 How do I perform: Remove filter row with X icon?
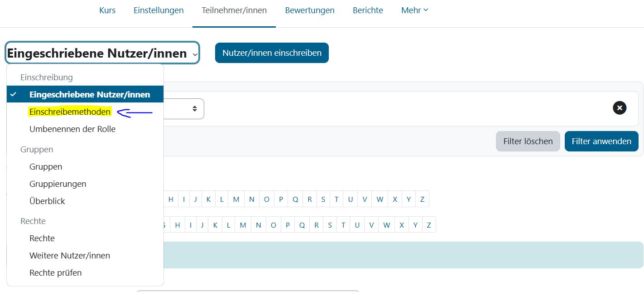(x=620, y=108)
